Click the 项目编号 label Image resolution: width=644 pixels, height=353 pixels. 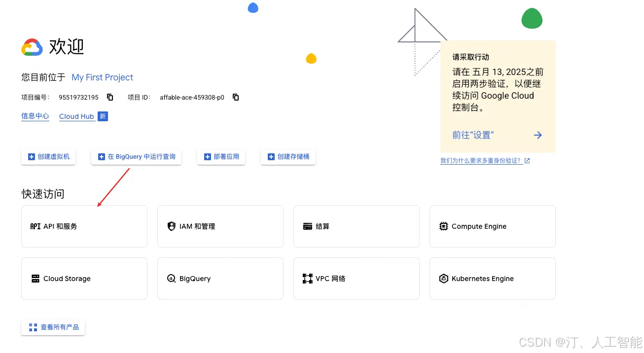36,98
